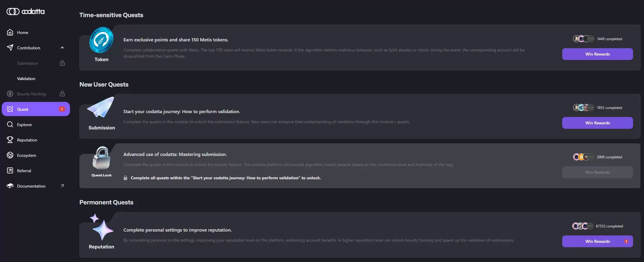The height and width of the screenshot is (262, 644).
Task: Click Win Rewards for validation journey quest
Action: pyautogui.click(x=597, y=123)
